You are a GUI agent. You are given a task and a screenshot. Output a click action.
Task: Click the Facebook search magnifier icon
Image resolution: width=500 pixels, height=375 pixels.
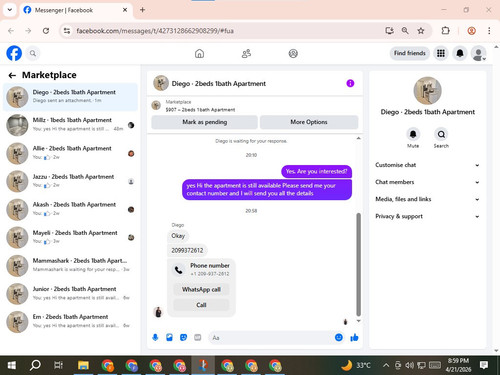[33, 53]
